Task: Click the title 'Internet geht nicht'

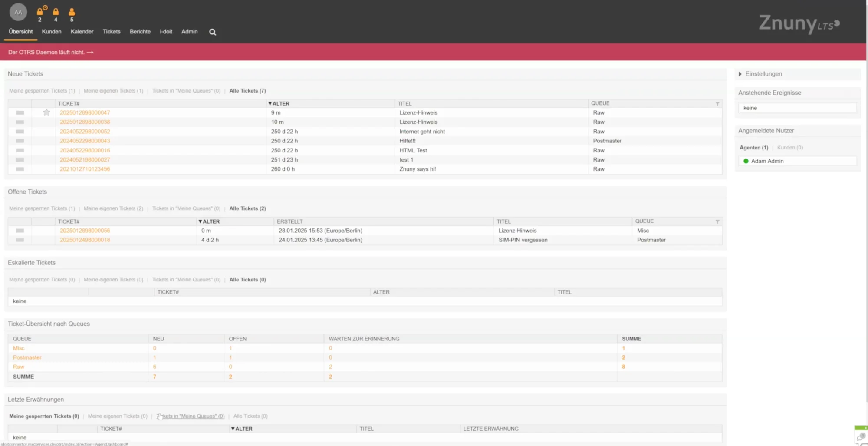Action: [422, 132]
